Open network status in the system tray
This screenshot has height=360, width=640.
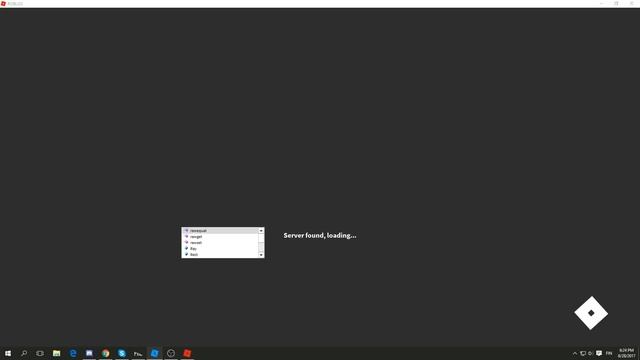pyautogui.click(x=583, y=353)
